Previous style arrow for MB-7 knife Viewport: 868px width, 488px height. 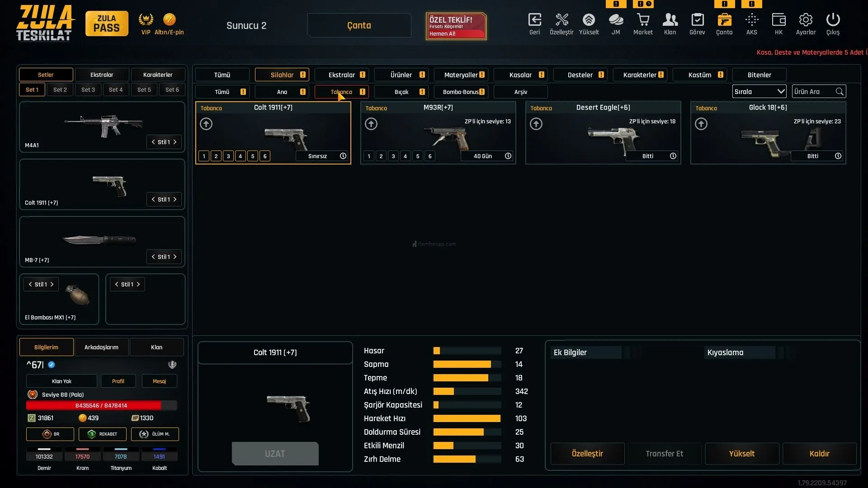[x=153, y=257]
